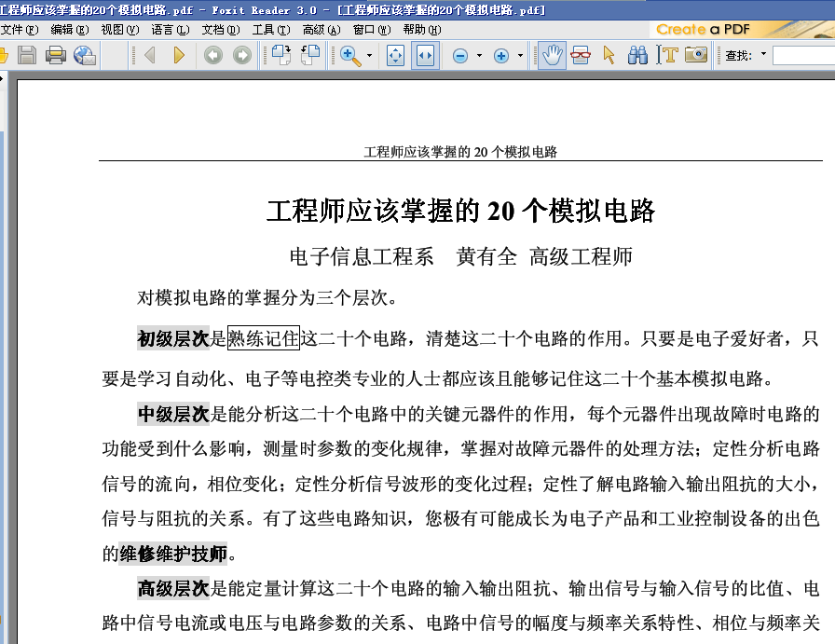
Task: Toggle the Fit Width button
Action: [425, 55]
